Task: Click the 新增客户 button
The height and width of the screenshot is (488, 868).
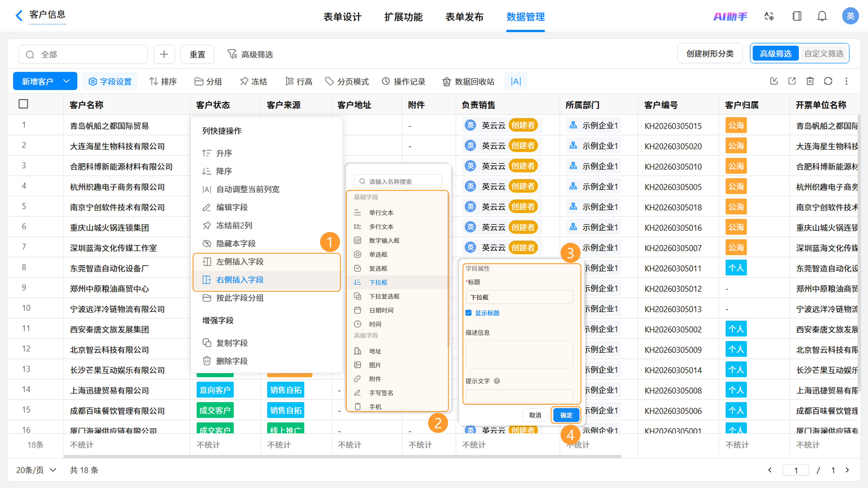Action: [38, 81]
